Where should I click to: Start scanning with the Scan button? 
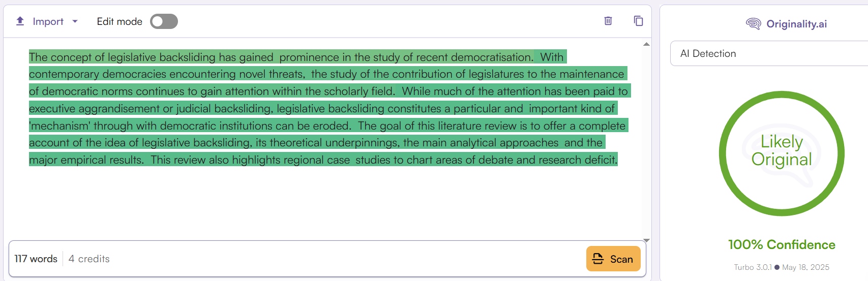(x=613, y=259)
